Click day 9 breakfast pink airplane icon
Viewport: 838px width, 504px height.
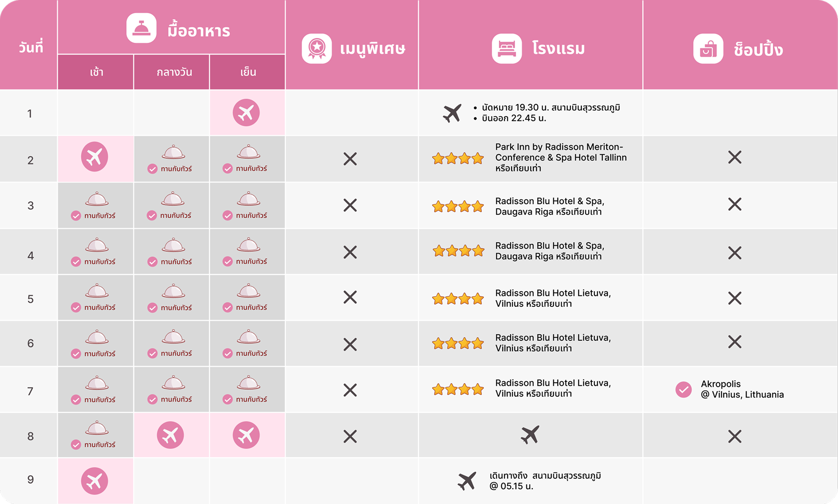pos(95,481)
